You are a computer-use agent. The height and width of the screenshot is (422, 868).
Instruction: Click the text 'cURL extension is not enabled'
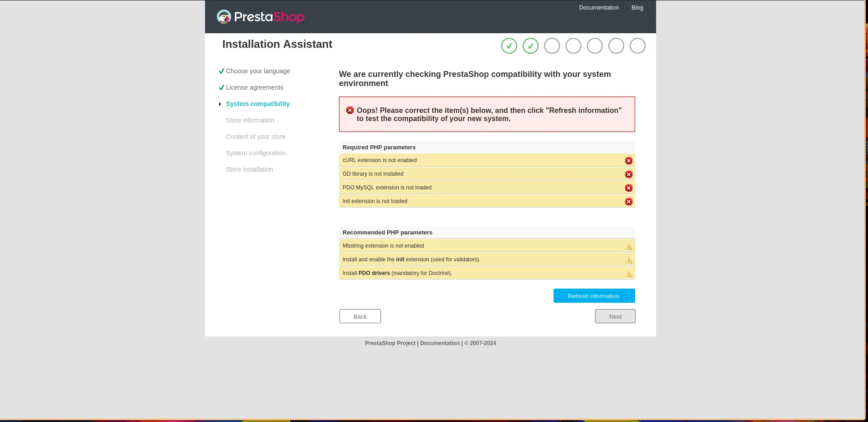[380, 160]
